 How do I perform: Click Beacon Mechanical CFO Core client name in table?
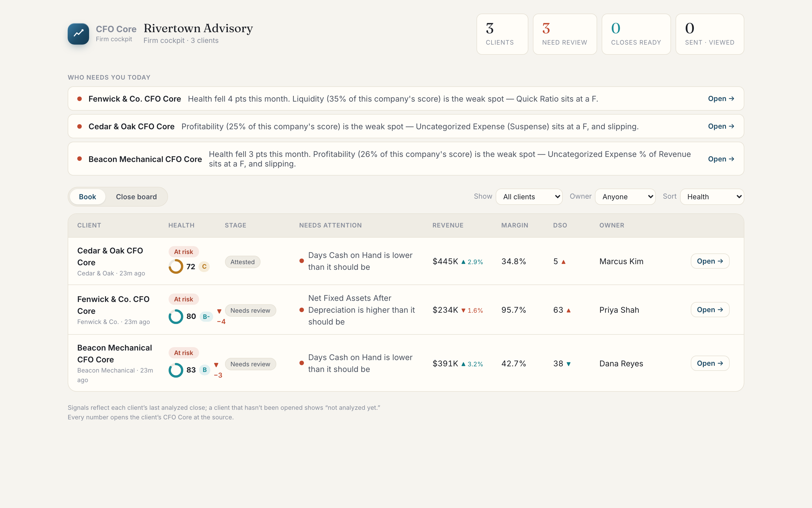(114, 353)
